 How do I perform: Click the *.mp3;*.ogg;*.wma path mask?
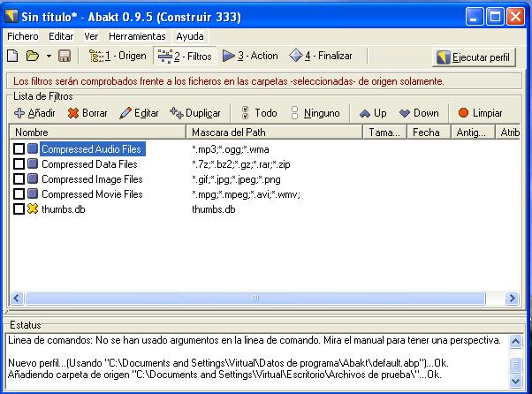(231, 149)
